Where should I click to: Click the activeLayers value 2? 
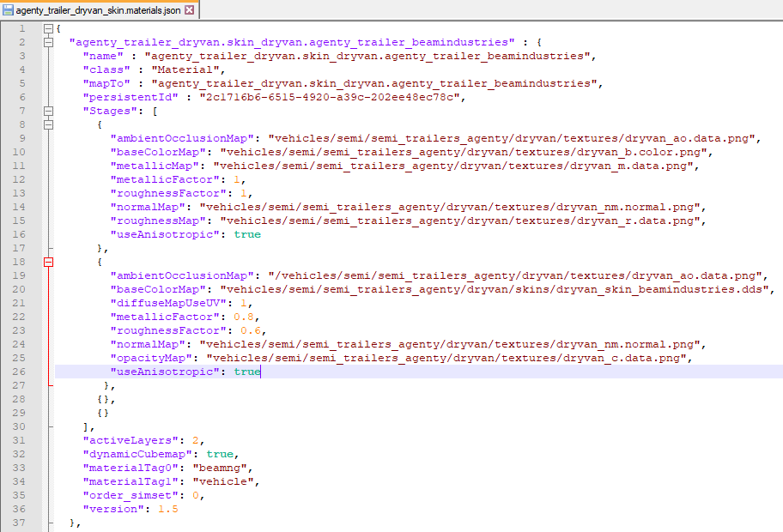tap(196, 441)
